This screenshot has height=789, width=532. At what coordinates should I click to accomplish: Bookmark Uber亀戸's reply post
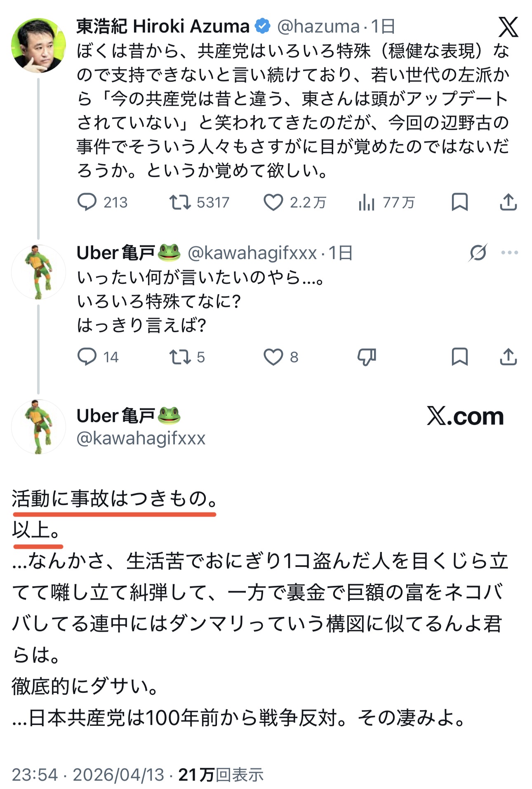click(x=459, y=357)
